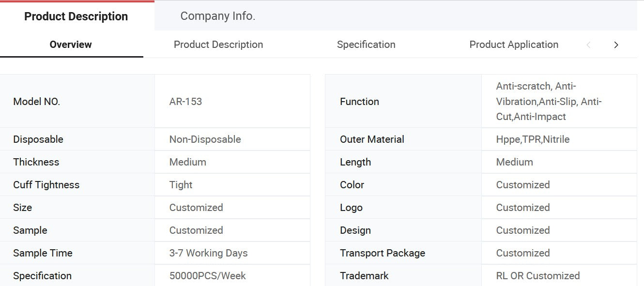The image size is (644, 286).
Task: Select the top Product Description main tab
Action: pos(76,16)
